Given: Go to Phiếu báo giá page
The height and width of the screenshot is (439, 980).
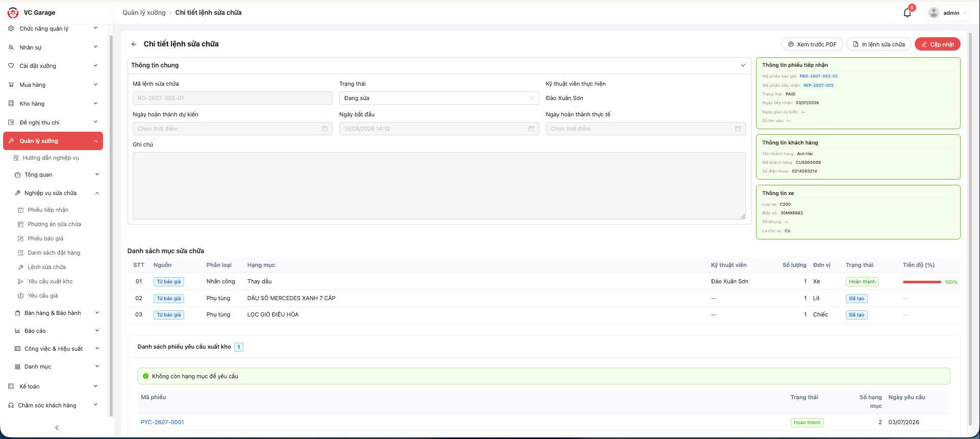Looking at the screenshot, I should pyautogui.click(x=45, y=238).
